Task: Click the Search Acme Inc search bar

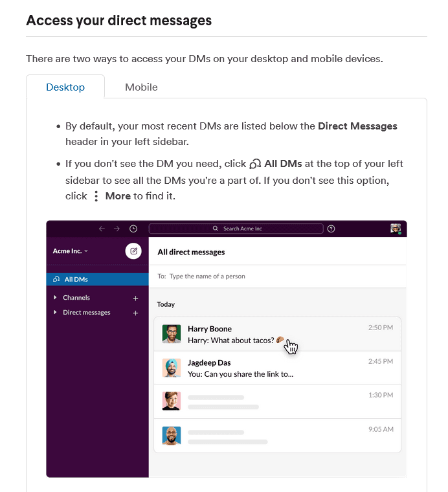Action: (236, 229)
